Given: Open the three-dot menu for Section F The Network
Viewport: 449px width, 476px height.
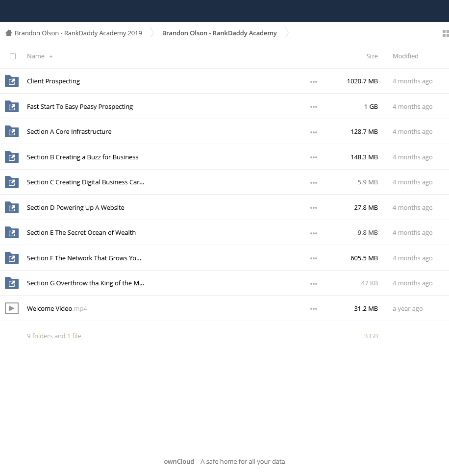Looking at the screenshot, I should [314, 258].
